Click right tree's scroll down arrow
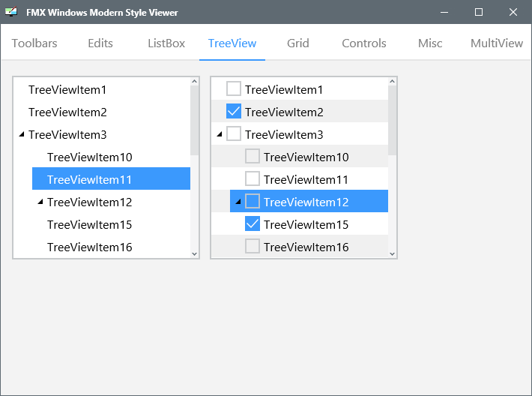This screenshot has width=532, height=396. [x=392, y=253]
